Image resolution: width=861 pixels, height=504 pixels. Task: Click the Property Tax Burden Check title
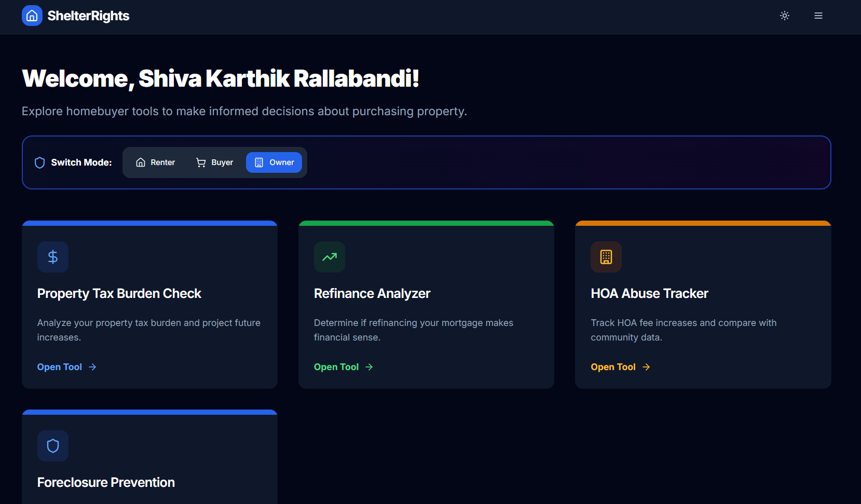(119, 294)
